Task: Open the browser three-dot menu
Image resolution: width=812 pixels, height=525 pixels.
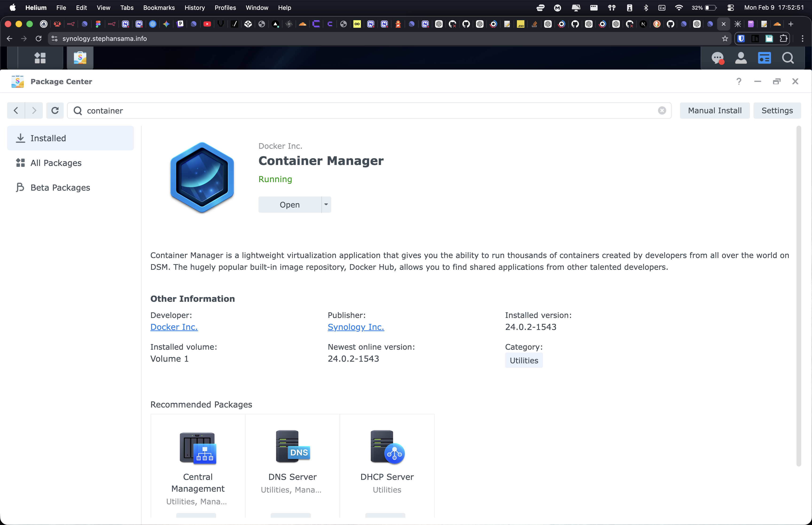Action: (802, 39)
